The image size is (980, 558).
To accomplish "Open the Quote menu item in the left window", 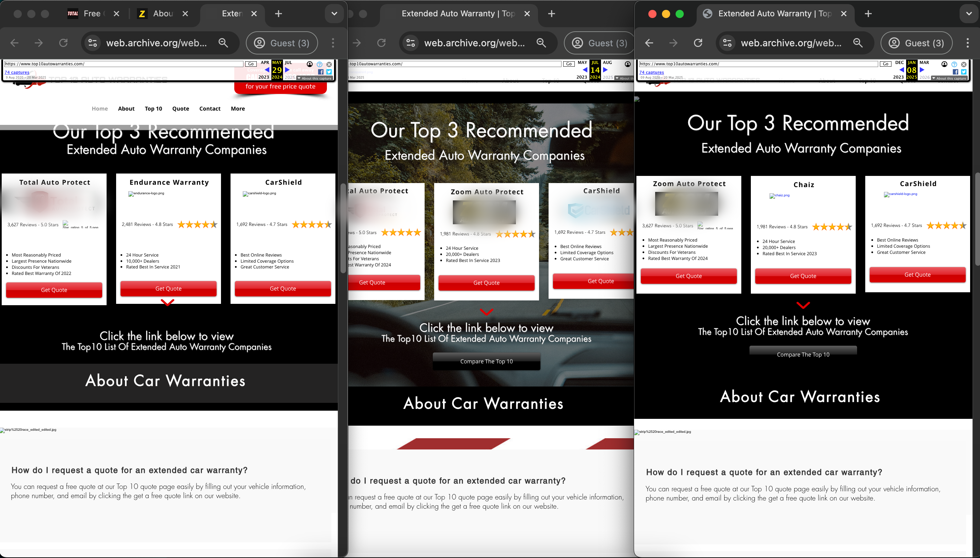I will (181, 109).
